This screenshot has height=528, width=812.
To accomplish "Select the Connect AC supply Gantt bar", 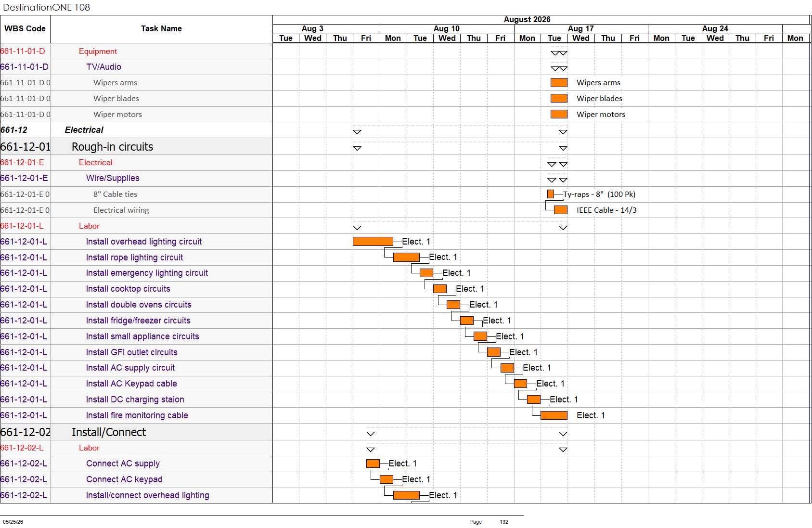I will tap(373, 464).
